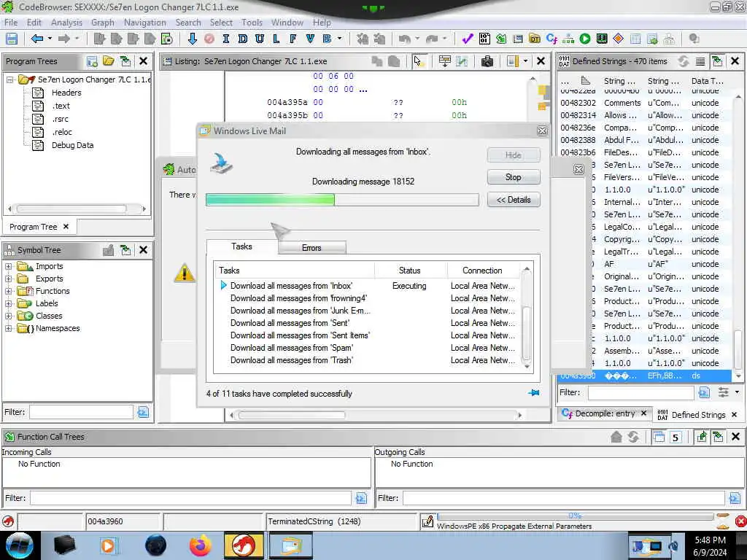Image resolution: width=747 pixels, height=560 pixels.
Task: Click the Listing horizontal scrollbar
Action: pyautogui.click(x=292, y=415)
